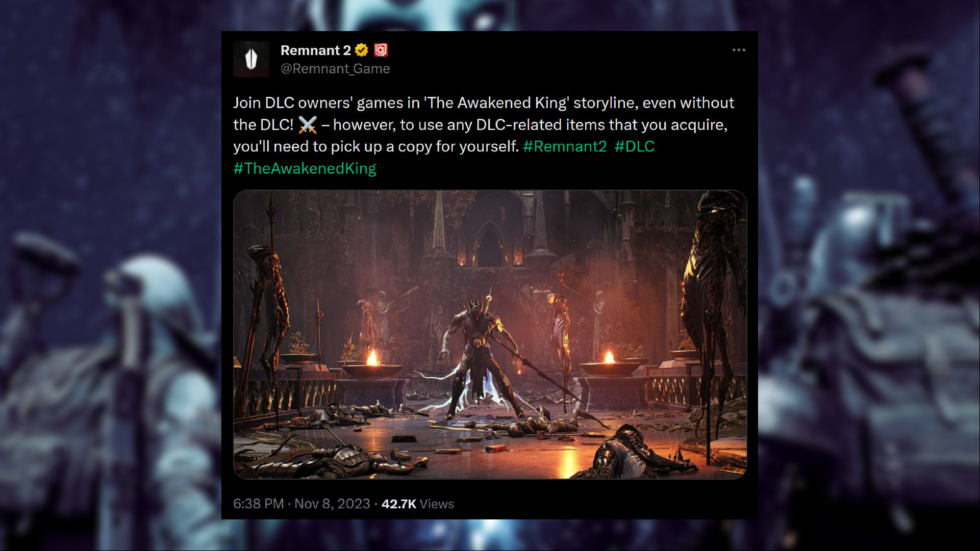Open the Remnant 2 display name link
Screen dimensions: 980x551
coord(315,50)
